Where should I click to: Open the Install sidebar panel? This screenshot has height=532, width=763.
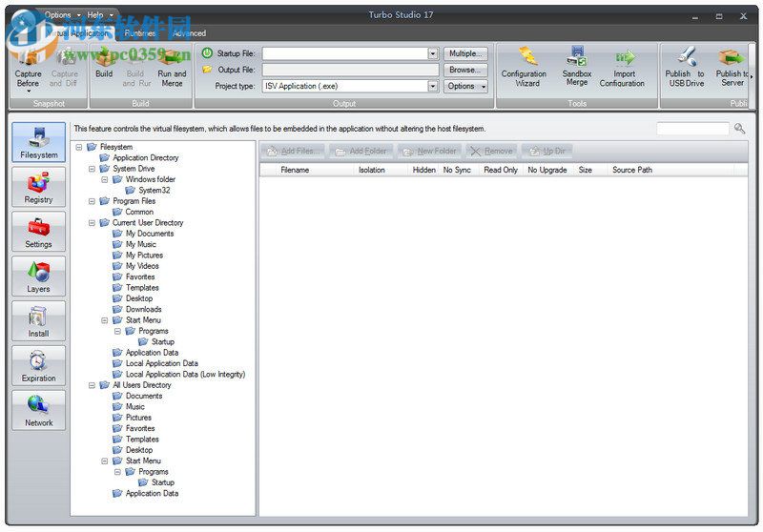tap(38, 321)
